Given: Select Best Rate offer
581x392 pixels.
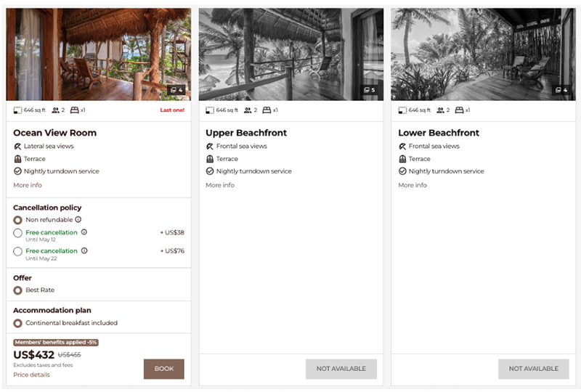Looking at the screenshot, I should coord(18,290).
